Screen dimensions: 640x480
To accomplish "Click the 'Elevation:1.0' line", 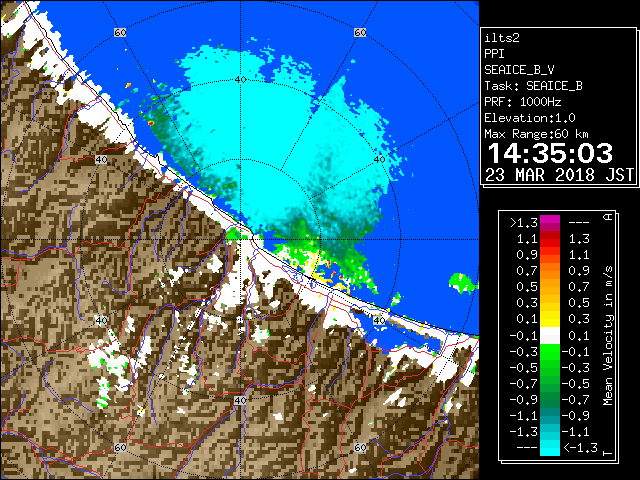I will click(x=530, y=118).
